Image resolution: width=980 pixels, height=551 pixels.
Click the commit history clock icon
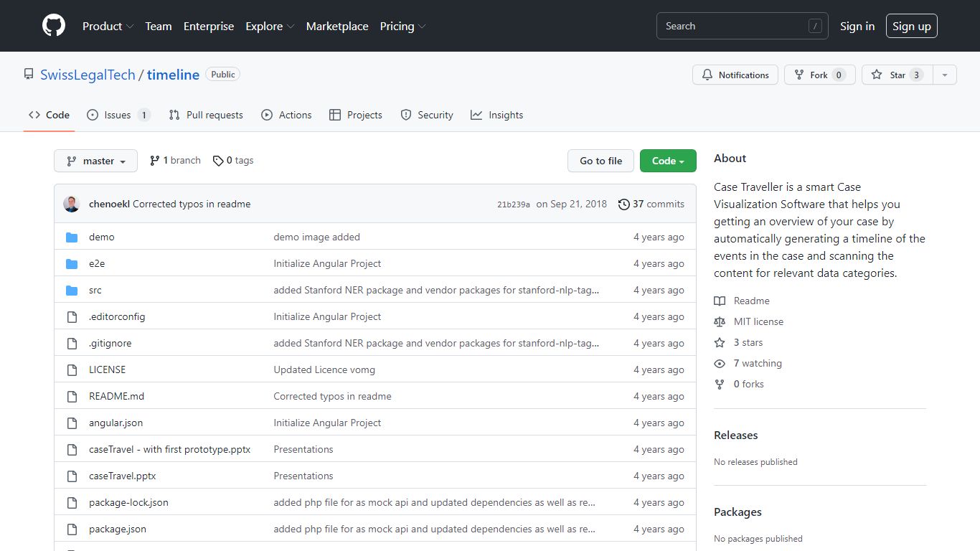[x=624, y=204]
